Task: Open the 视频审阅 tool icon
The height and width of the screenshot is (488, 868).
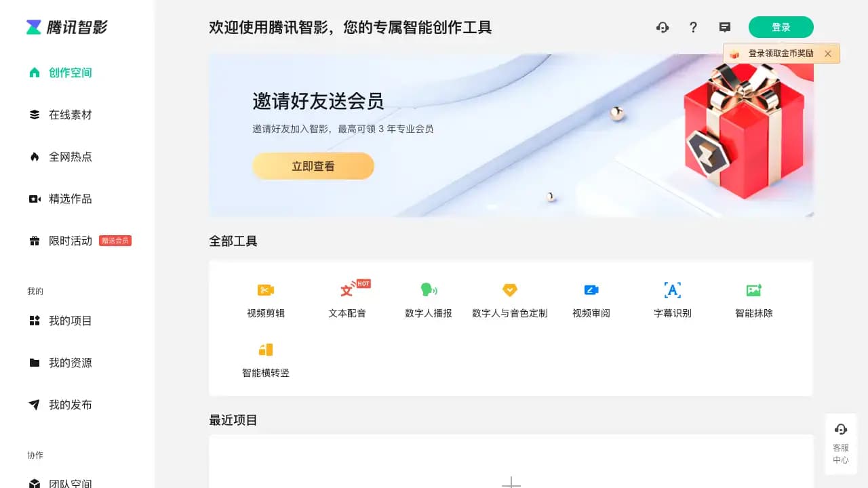Action: tap(591, 290)
